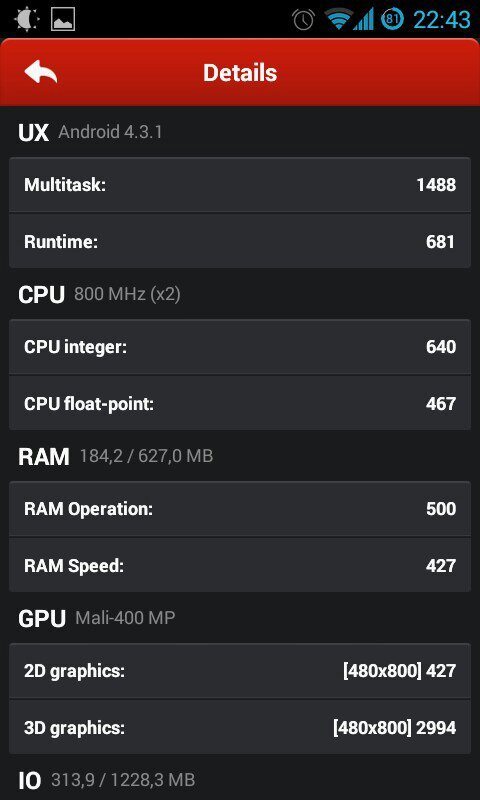Select the RAM Speed row
The height and width of the screenshot is (800, 480).
click(240, 565)
